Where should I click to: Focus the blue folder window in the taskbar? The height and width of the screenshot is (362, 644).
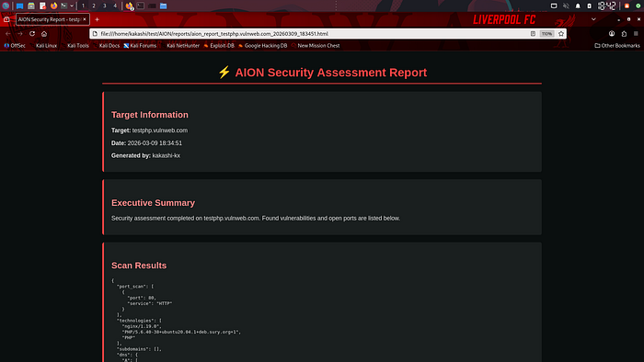click(164, 6)
